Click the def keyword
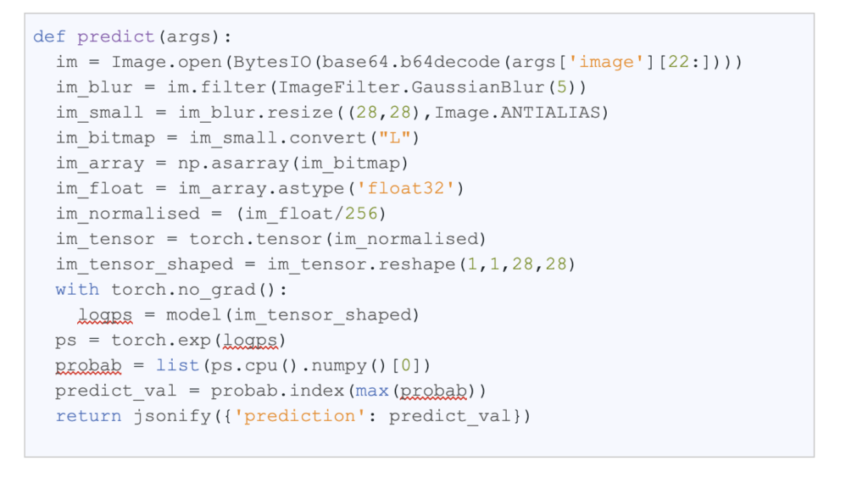This screenshot has width=868, height=483. (49, 36)
